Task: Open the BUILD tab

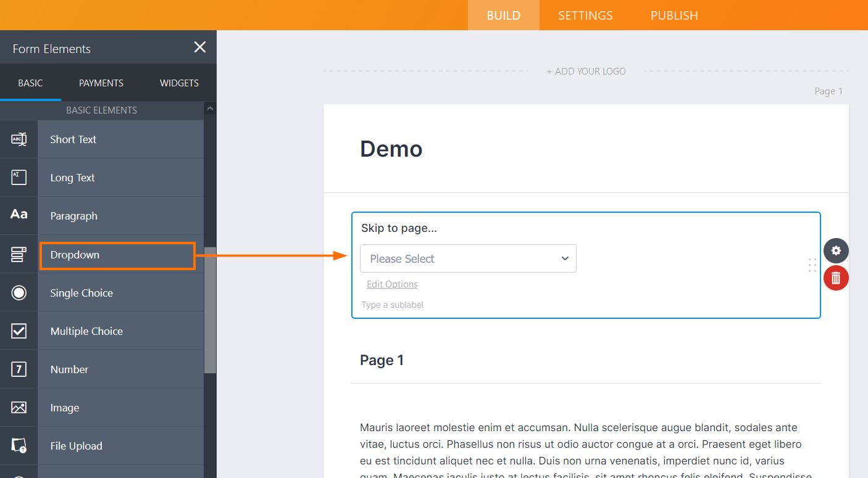Action: (x=504, y=15)
